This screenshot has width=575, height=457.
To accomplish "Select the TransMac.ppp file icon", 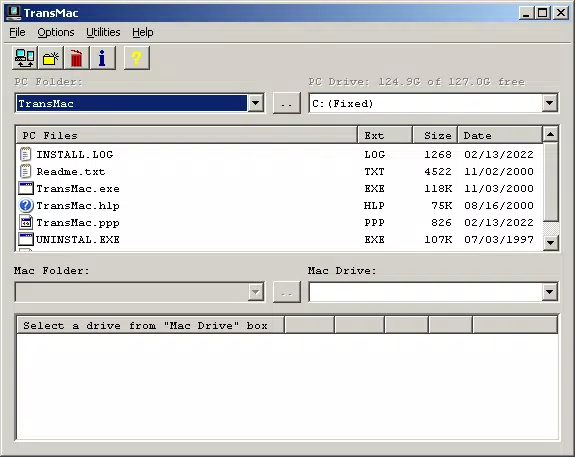I will click(x=26, y=223).
